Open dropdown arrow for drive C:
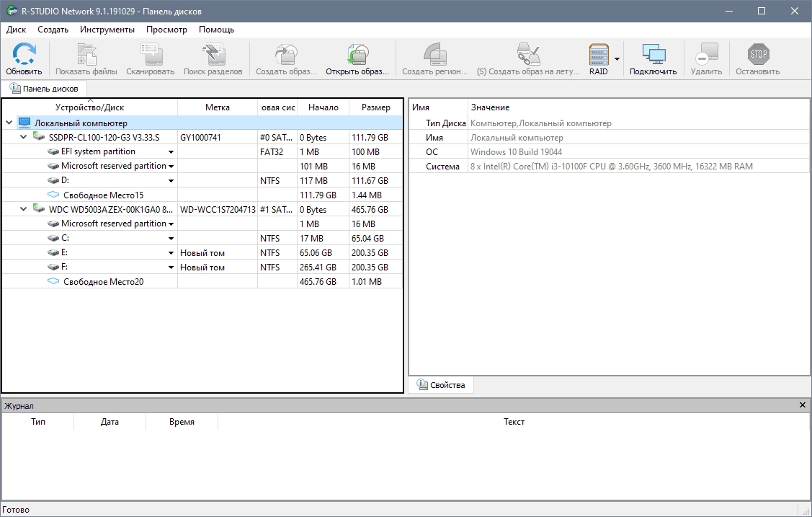Viewport: 812px width, 517px height. (x=171, y=239)
